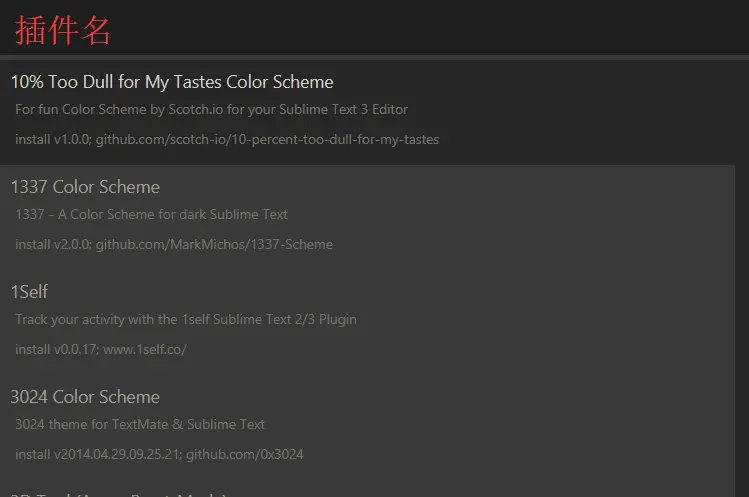Click the red 插件名 text in the input
This screenshot has width=749, height=497.
(63, 30)
